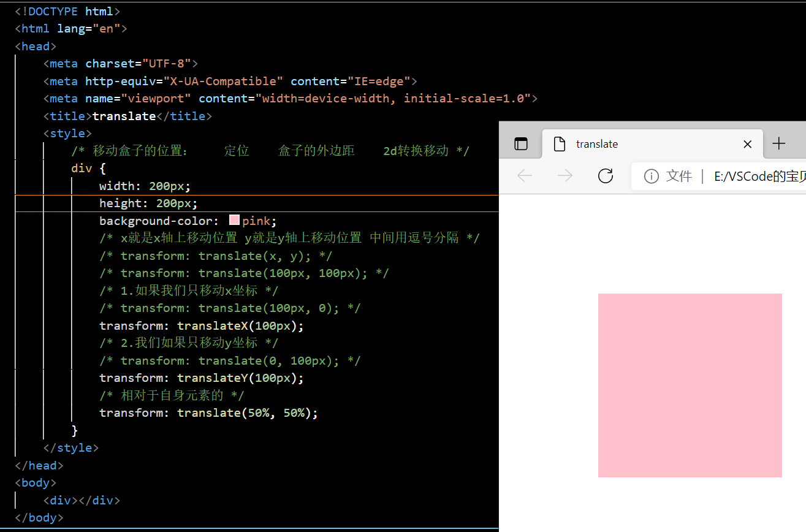Click the pink color swatch beside background-color
This screenshot has height=532, width=806.
pyautogui.click(x=234, y=219)
